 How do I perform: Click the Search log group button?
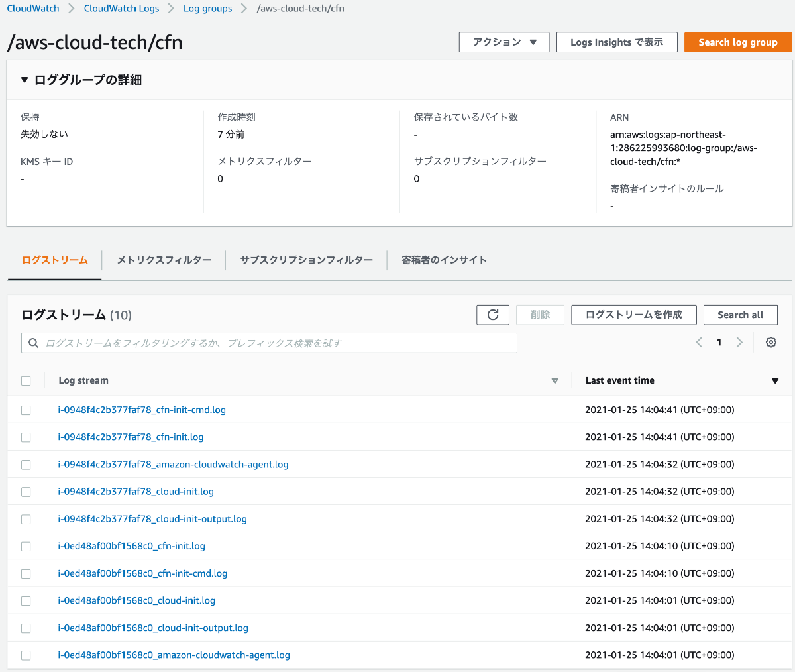738,42
